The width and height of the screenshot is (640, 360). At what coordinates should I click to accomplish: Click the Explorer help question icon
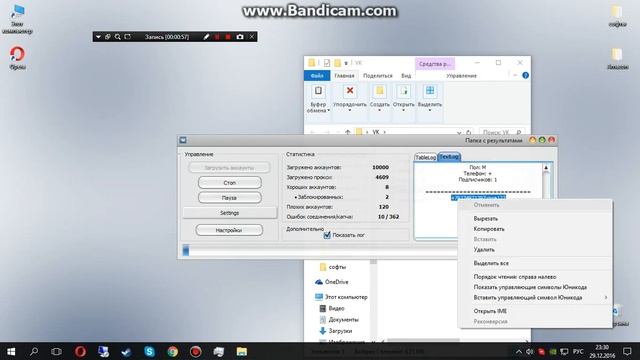pos(525,76)
